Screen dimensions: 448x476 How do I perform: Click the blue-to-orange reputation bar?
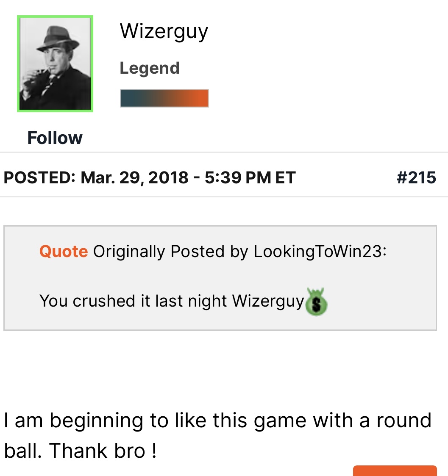pyautogui.click(x=164, y=98)
